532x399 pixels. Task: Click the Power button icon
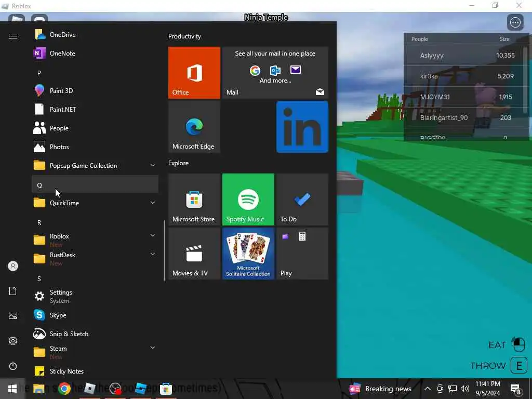(x=13, y=366)
